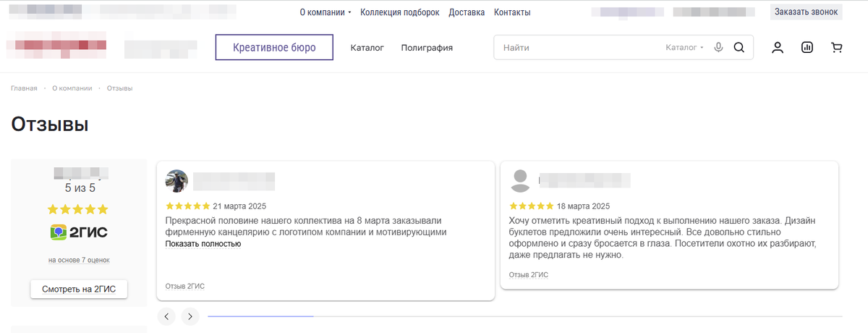
Task: Click Смотреть на 2ГИС button
Action: click(79, 289)
